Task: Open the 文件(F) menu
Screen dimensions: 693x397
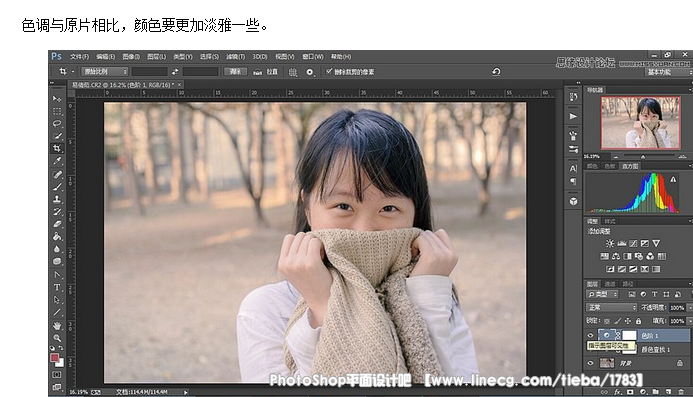Action: (x=80, y=57)
